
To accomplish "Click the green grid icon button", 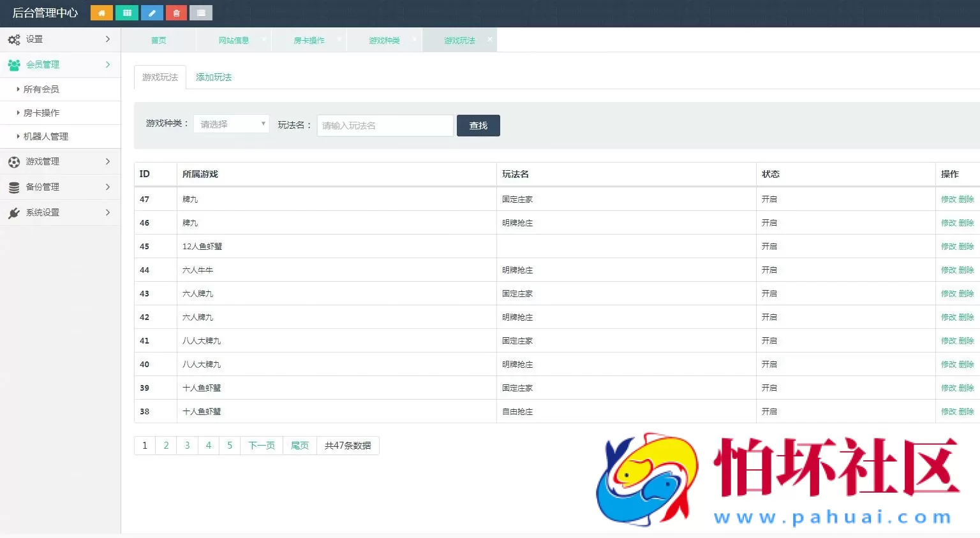I will [x=127, y=13].
